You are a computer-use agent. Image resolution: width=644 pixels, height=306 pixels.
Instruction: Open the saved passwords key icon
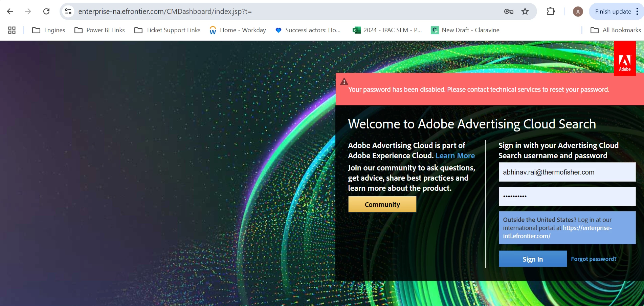coord(509,12)
